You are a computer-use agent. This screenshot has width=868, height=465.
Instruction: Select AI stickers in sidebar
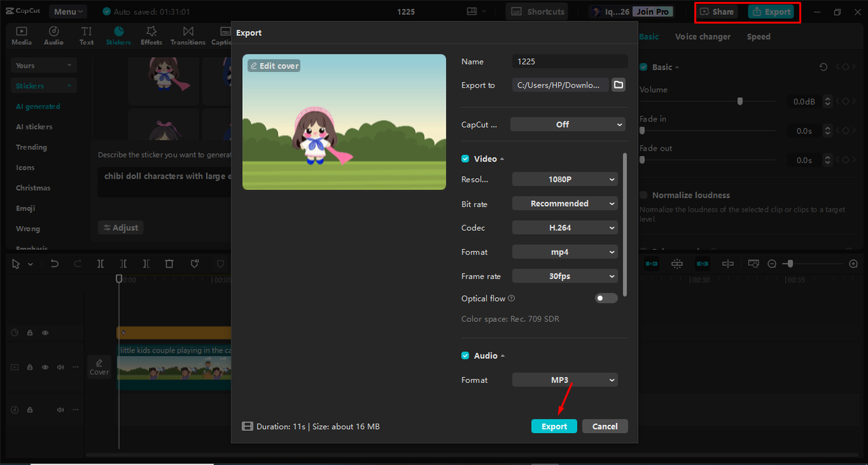point(34,127)
